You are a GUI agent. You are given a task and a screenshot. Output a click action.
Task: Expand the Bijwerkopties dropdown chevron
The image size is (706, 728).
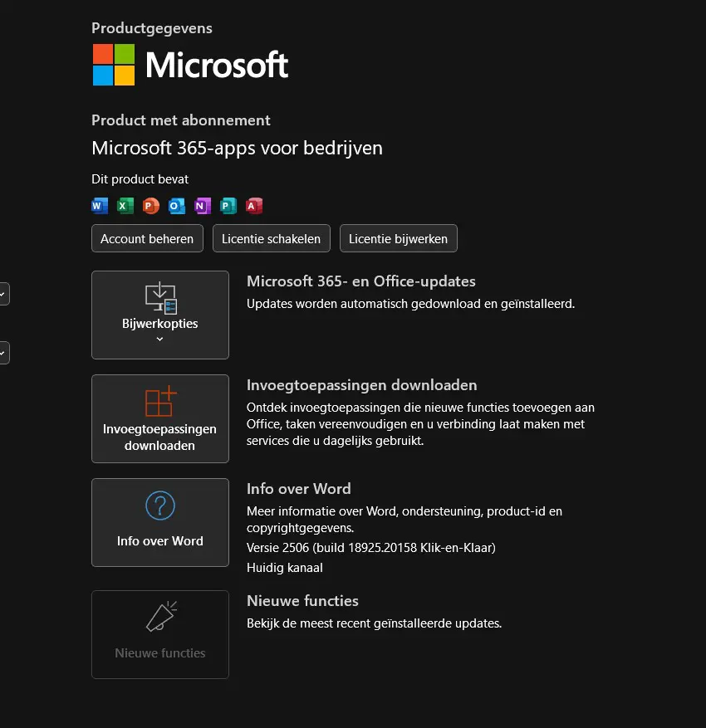(159, 340)
